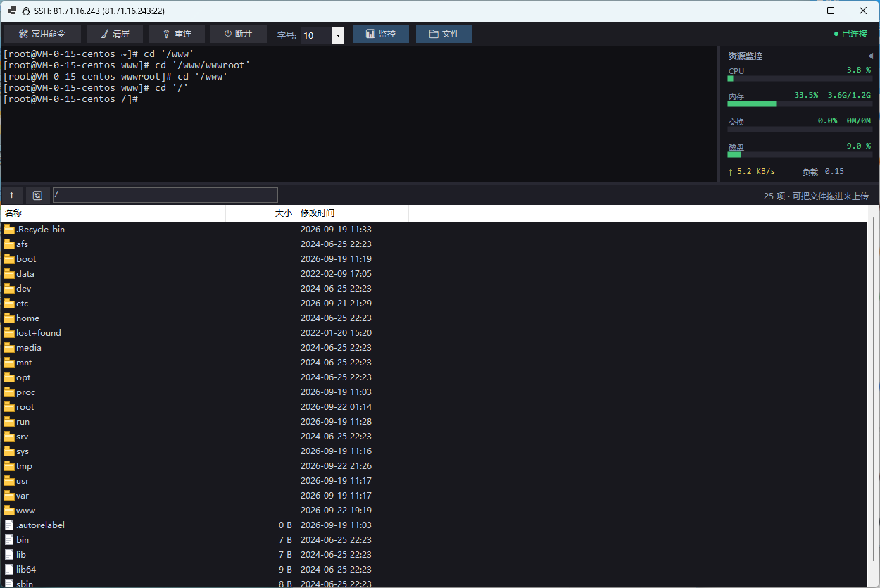
Task: Sort files by the 修改时间 column header
Action: (x=352, y=213)
